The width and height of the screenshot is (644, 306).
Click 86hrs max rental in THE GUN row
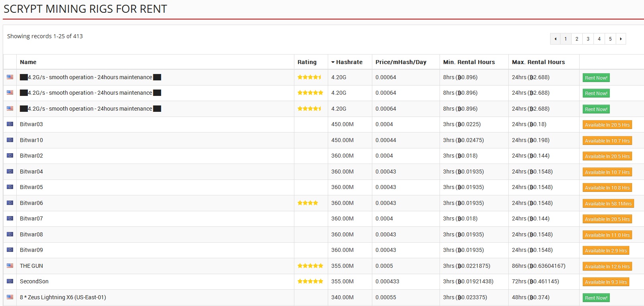click(x=539, y=266)
